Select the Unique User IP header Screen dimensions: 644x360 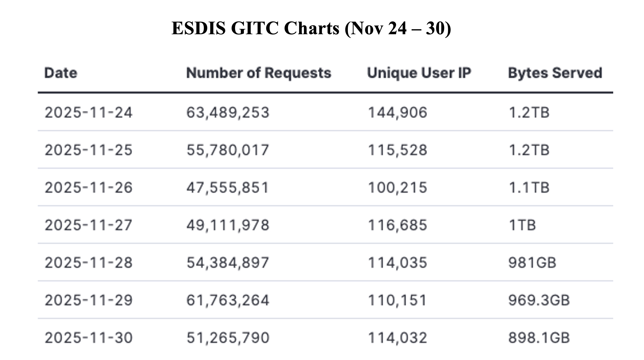pyautogui.click(x=419, y=73)
